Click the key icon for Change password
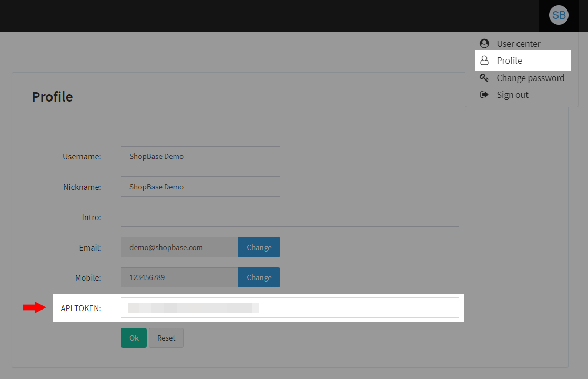Image resolution: width=588 pixels, height=379 pixels. click(484, 78)
